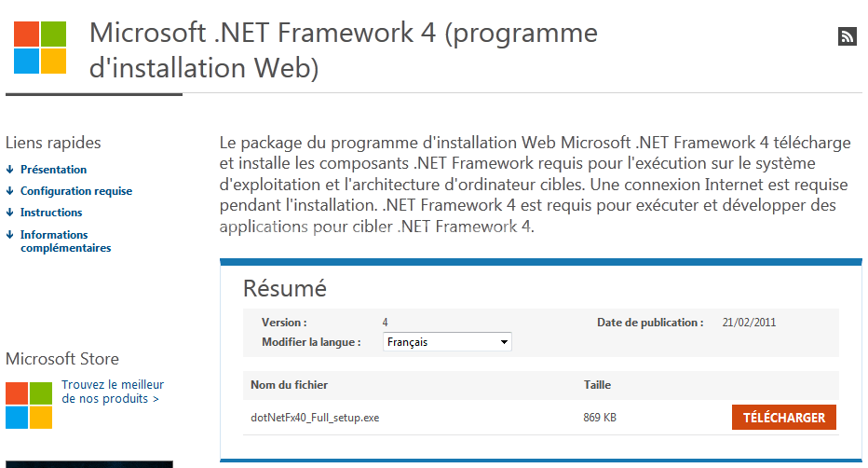Click the publication date 21/02/2011

click(749, 323)
